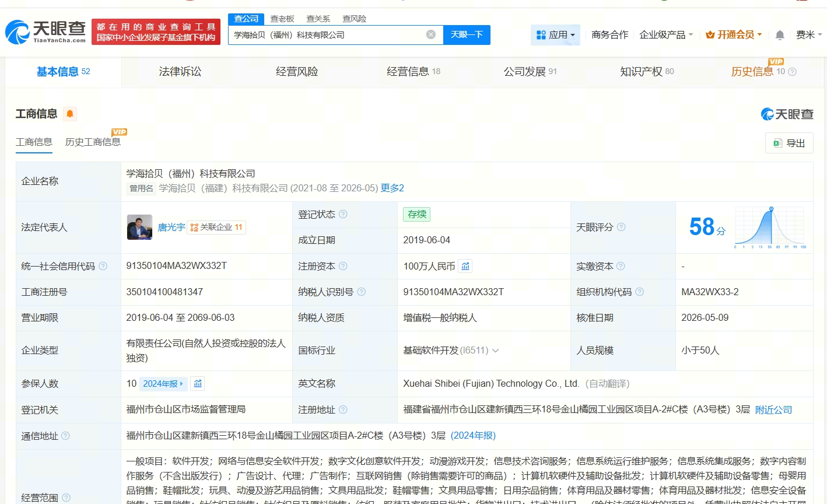This screenshot has width=827, height=504.
Task: Click the 58分 TianYan score chart
Action: pyautogui.click(x=746, y=227)
